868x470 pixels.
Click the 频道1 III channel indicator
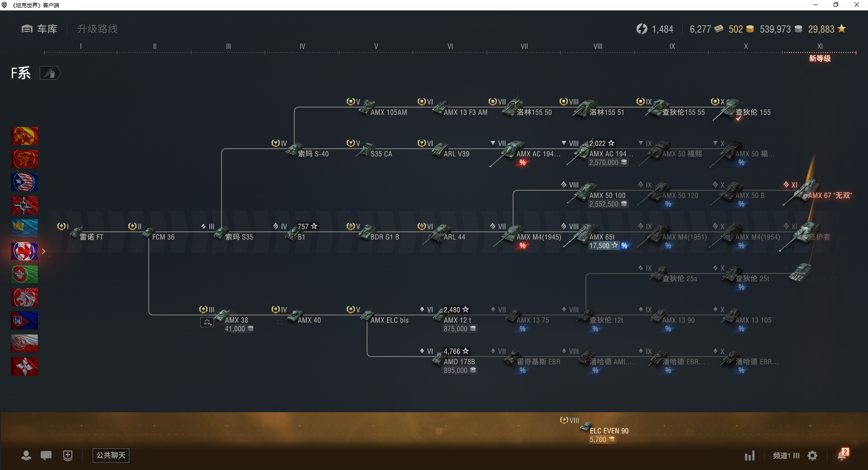[786, 456]
